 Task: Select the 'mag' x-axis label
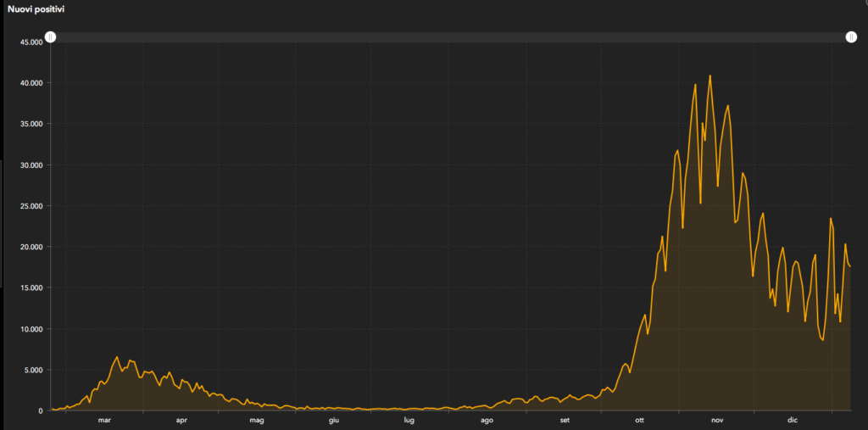point(257,421)
